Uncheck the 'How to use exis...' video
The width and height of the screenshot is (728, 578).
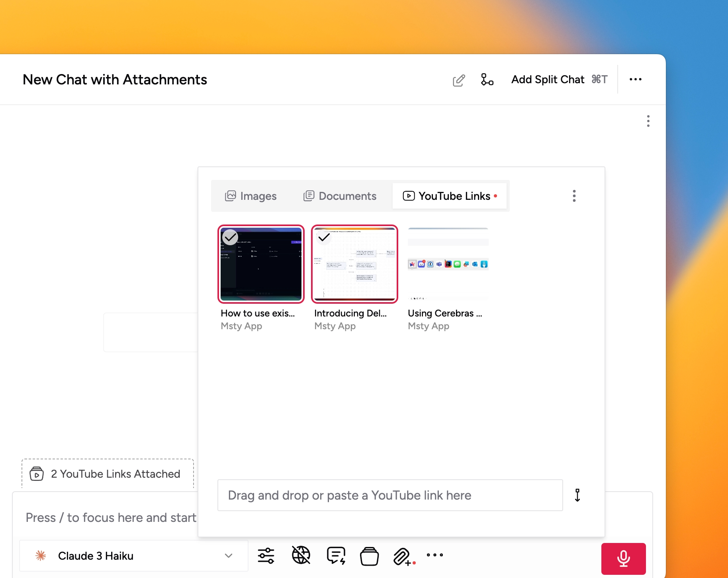230,237
